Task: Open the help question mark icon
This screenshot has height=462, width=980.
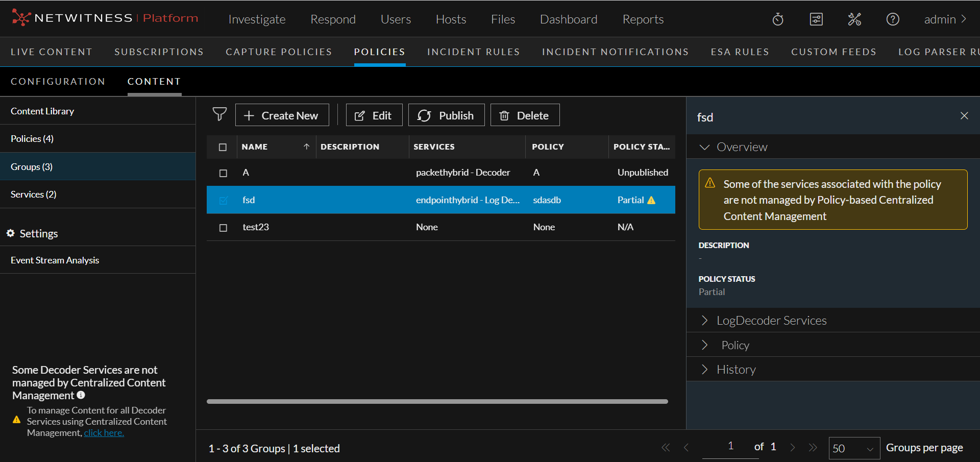Action: click(x=893, y=19)
